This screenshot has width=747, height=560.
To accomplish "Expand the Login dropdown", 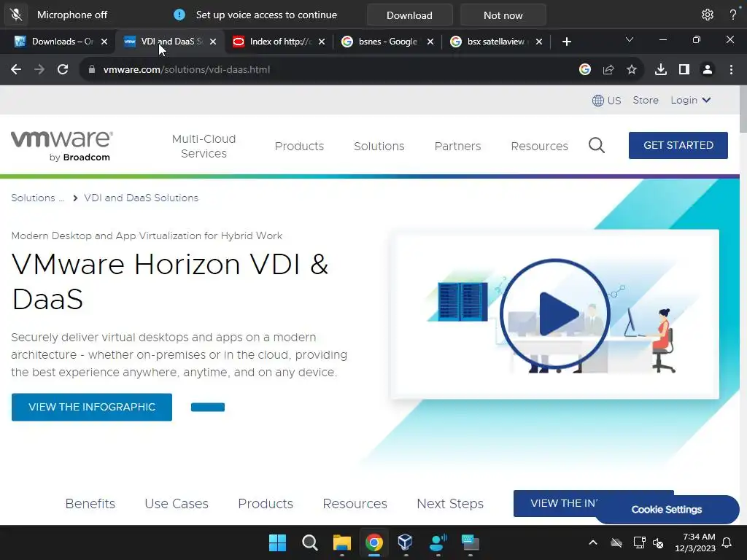I will tap(691, 100).
